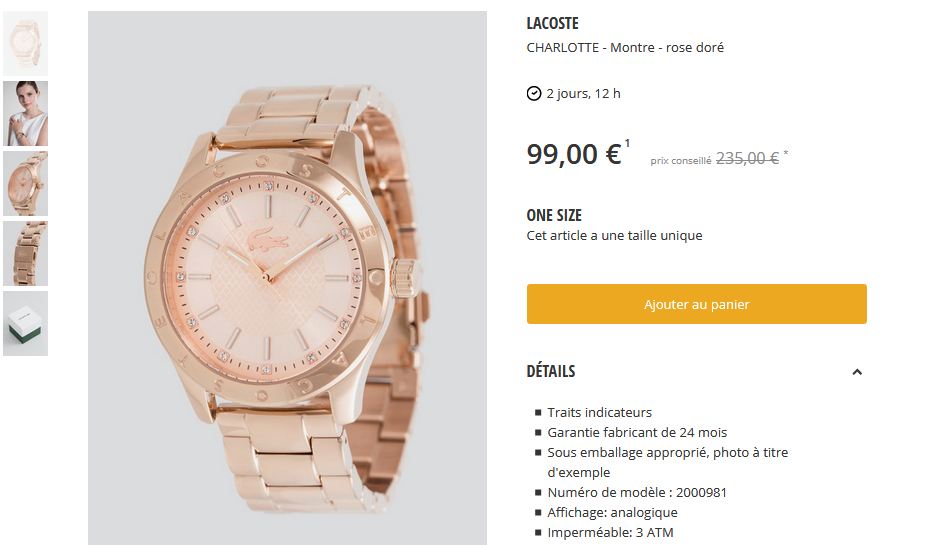View the bracelet clasp close-up thumbnail
The image size is (933, 545).
click(26, 253)
